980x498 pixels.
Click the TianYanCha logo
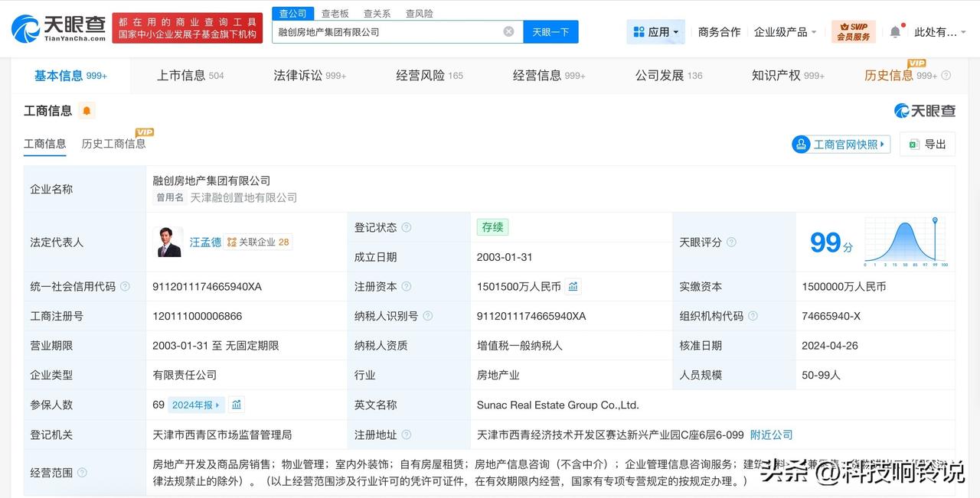[x=58, y=28]
